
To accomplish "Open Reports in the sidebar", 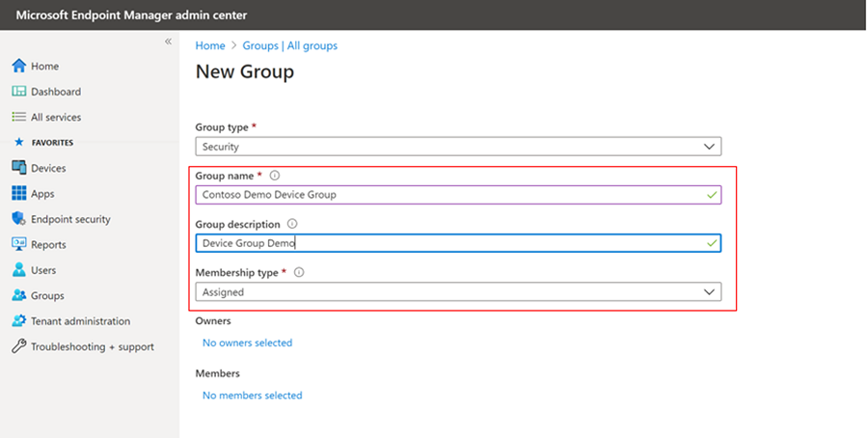I will tap(48, 245).
